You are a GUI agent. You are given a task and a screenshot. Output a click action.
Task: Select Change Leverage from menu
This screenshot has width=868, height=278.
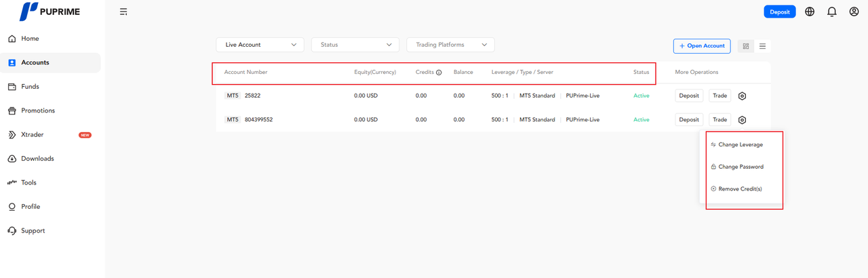point(740,145)
